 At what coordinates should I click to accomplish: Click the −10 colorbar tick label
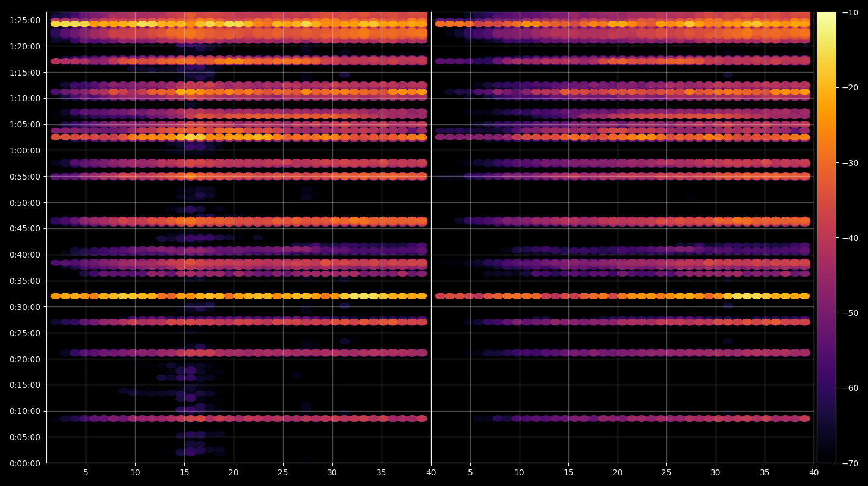pos(851,12)
